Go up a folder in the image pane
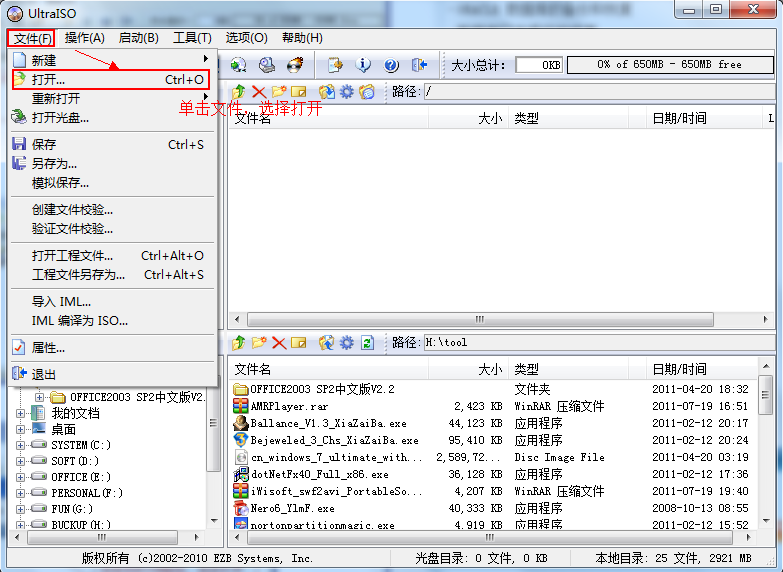The image size is (783, 572). coord(239,92)
